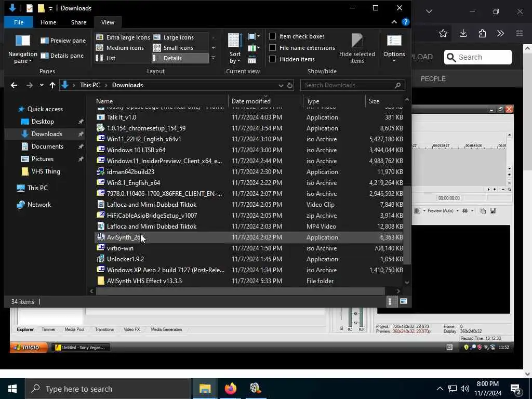Toggle the Details pane

click(62, 56)
